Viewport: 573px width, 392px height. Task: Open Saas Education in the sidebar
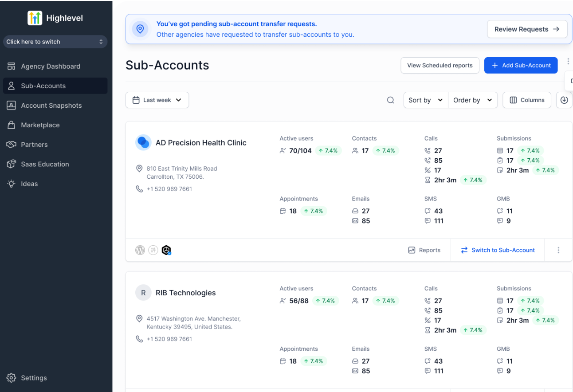tap(55, 164)
